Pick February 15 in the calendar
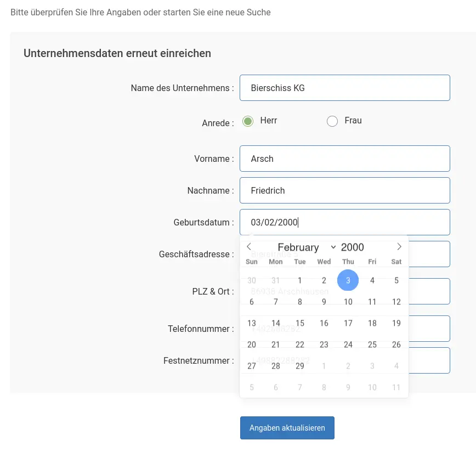476x463 pixels. pyautogui.click(x=300, y=323)
